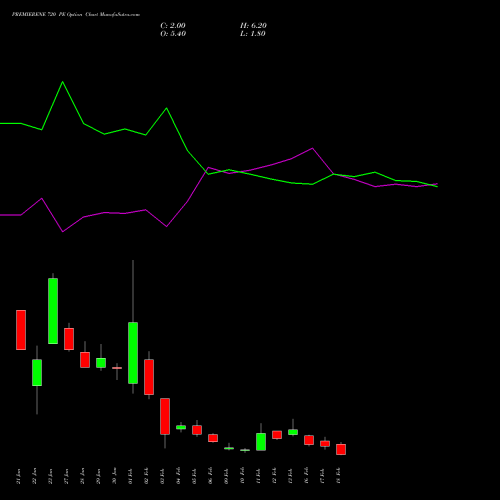Click the red candle for 05 Feb
Screen dimensions: 500x500
197,430
